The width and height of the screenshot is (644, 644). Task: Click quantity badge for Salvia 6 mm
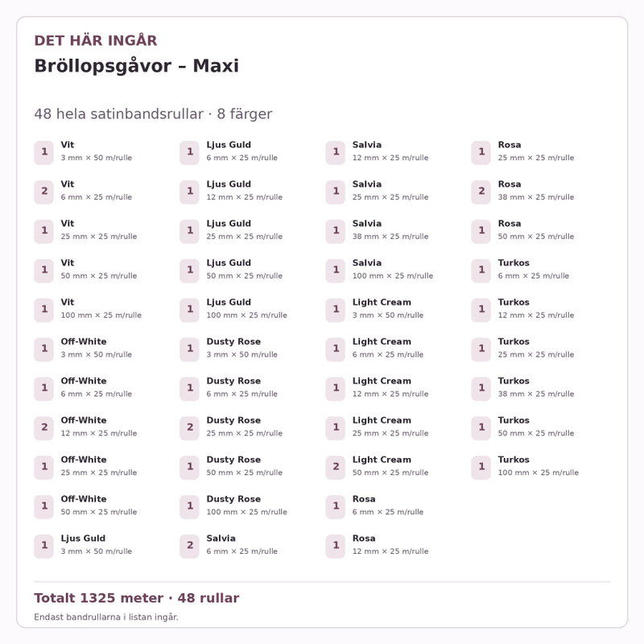click(189, 546)
